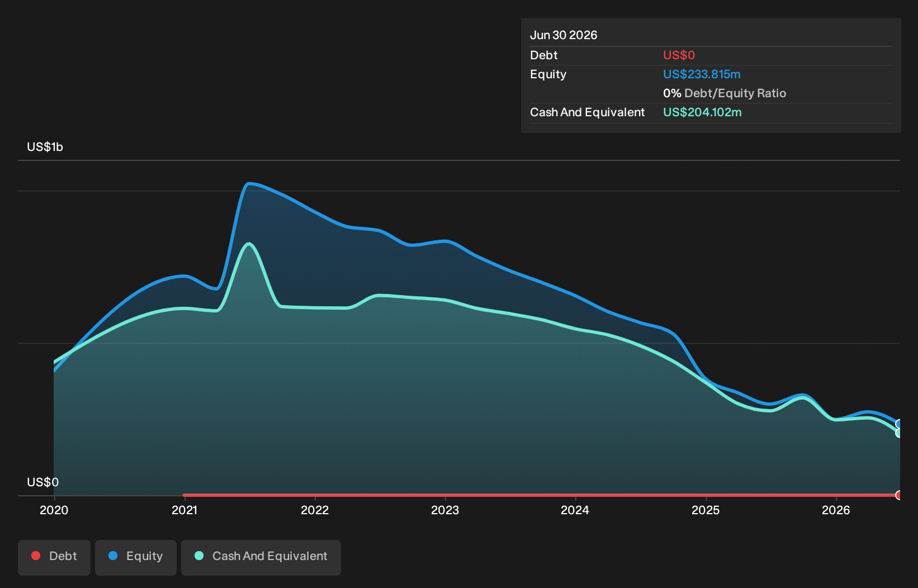Click the 0% Debt/Equity Ratio text
The width and height of the screenshot is (918, 588).
click(x=725, y=93)
